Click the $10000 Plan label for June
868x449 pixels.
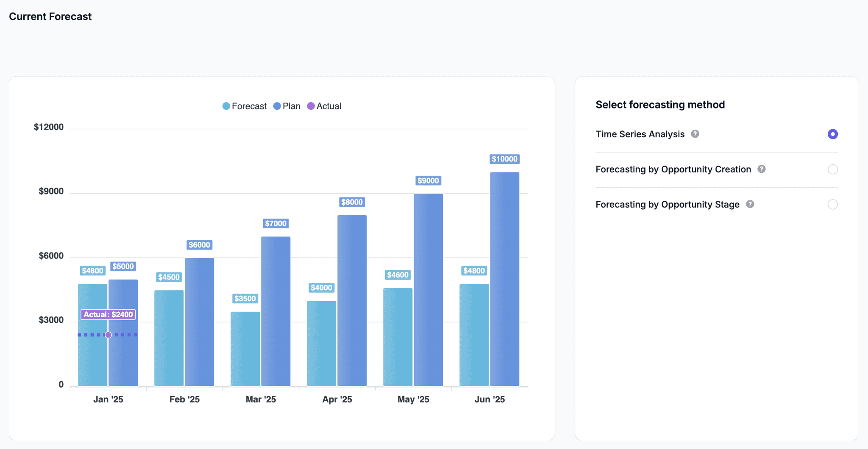point(504,159)
